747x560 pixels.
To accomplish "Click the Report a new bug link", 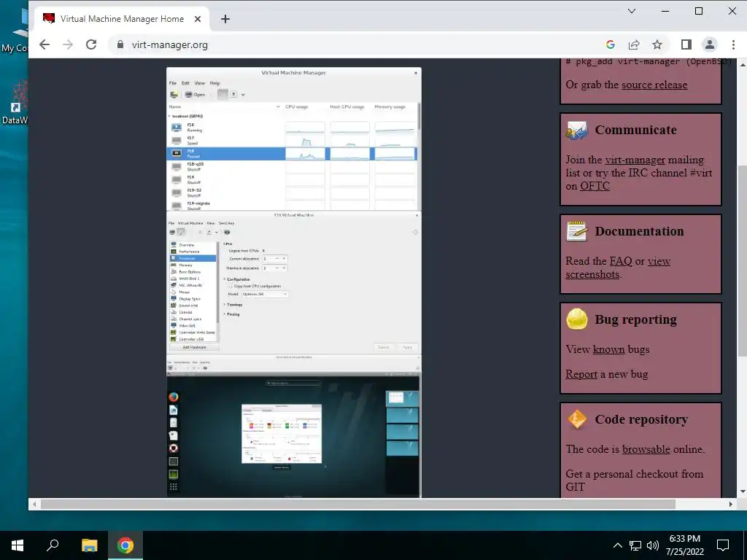I will [x=581, y=374].
